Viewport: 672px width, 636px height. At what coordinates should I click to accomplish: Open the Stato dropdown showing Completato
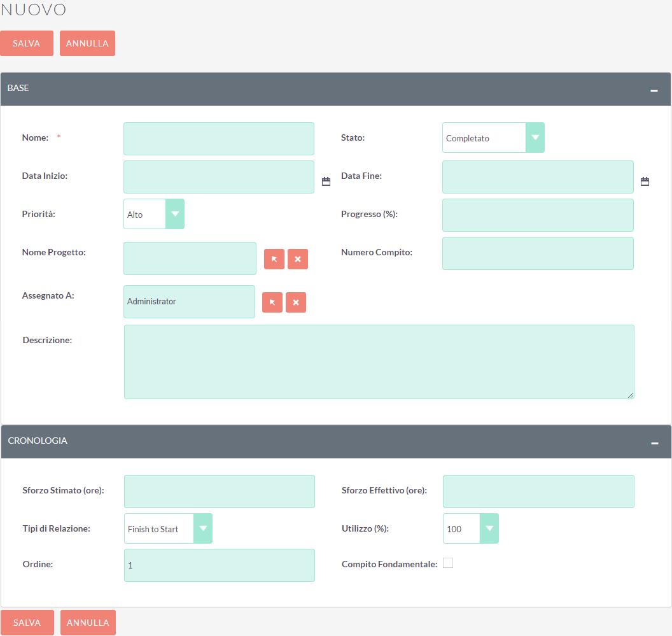[493, 138]
